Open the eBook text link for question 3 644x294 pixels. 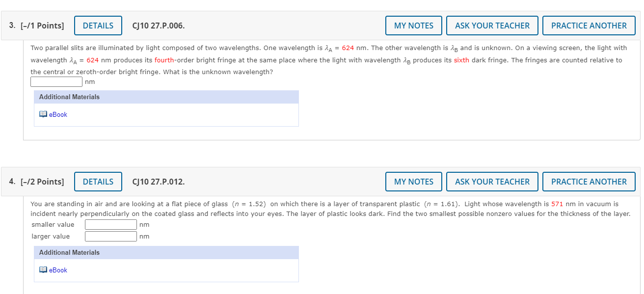58,114
